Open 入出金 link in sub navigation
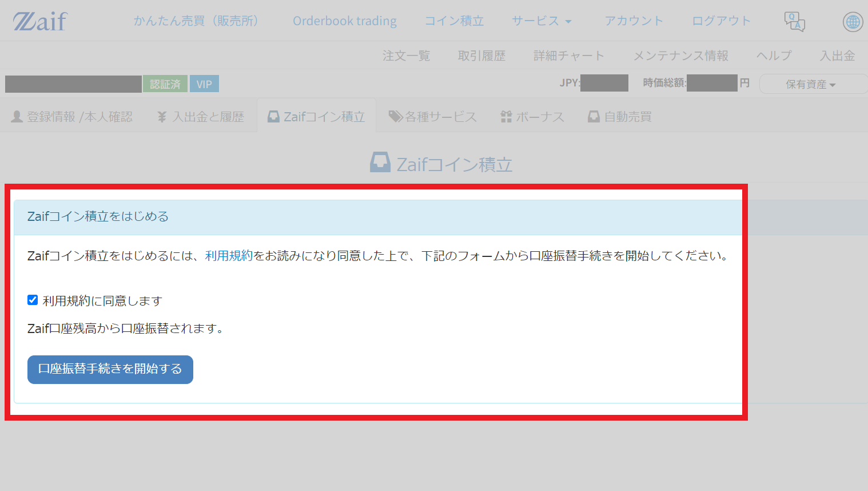Screen dimensions: 868x491 click(x=837, y=56)
